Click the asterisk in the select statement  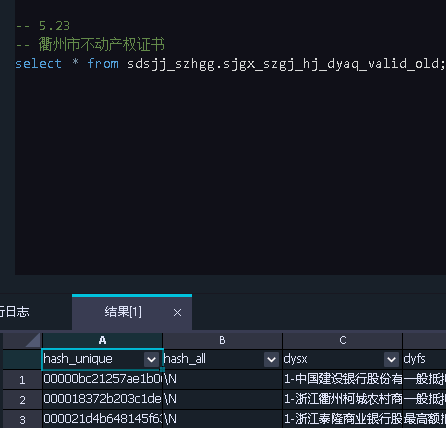click(76, 62)
